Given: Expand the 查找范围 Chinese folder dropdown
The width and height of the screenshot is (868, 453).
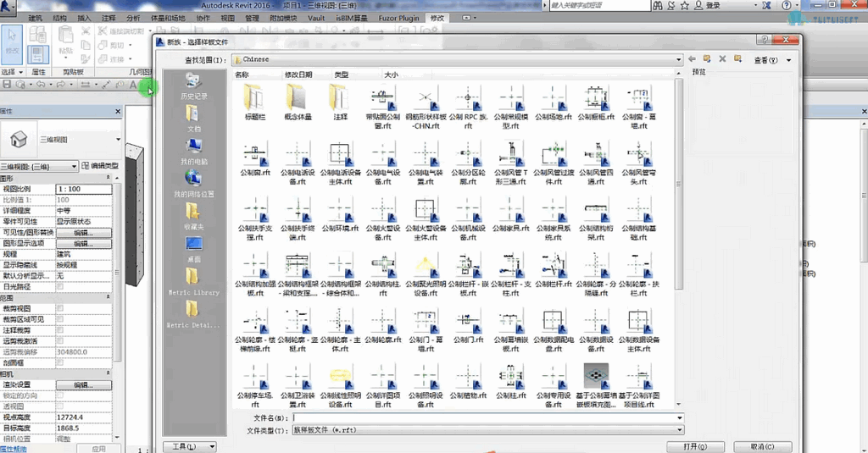Looking at the screenshot, I should tap(679, 59).
